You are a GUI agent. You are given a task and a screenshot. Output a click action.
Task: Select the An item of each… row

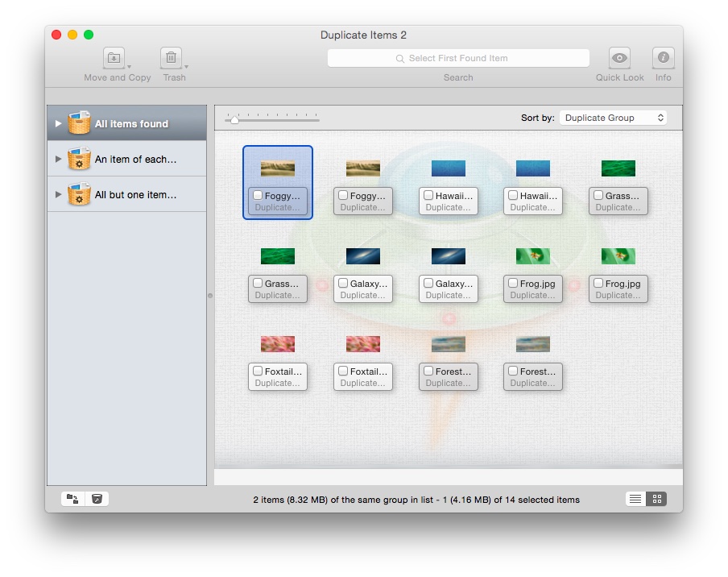click(x=126, y=159)
